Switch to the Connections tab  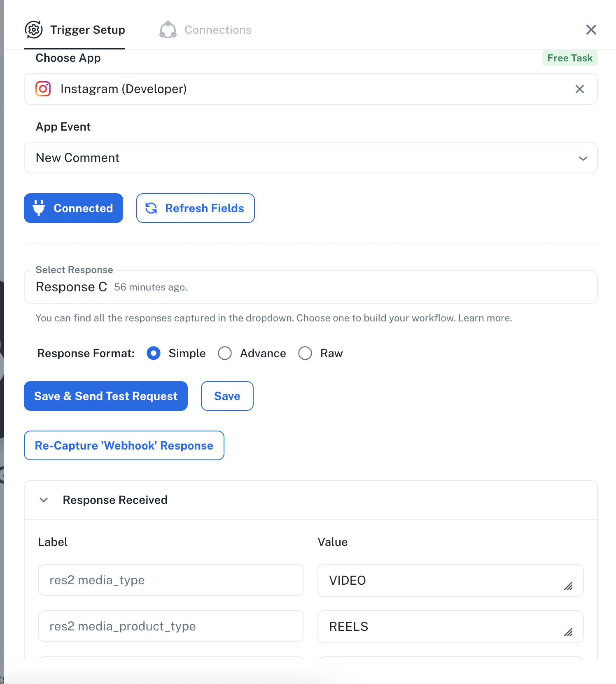click(205, 30)
